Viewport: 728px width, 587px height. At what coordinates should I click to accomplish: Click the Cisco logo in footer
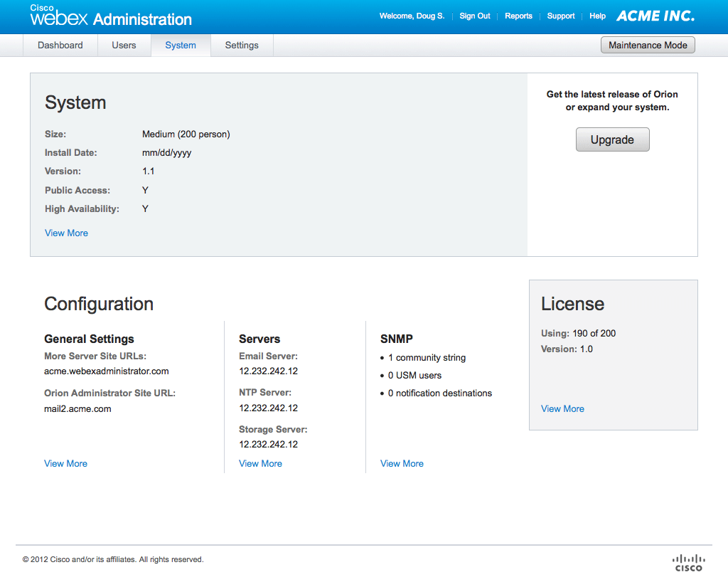click(x=687, y=562)
